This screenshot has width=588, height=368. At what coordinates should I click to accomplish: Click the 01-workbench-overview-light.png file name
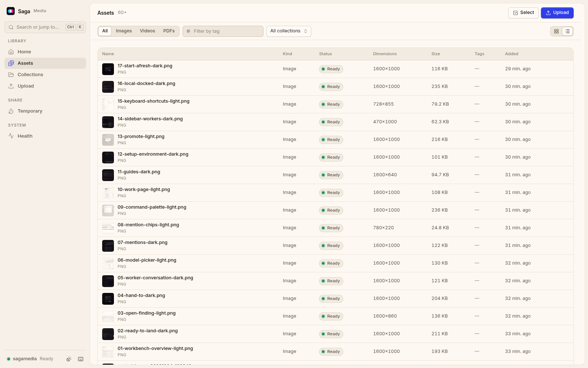tap(155, 348)
